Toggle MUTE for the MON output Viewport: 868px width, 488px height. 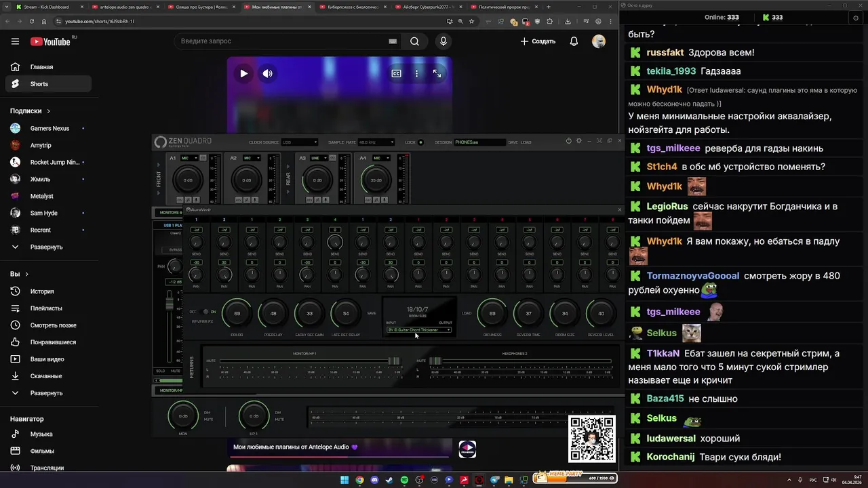point(208,420)
